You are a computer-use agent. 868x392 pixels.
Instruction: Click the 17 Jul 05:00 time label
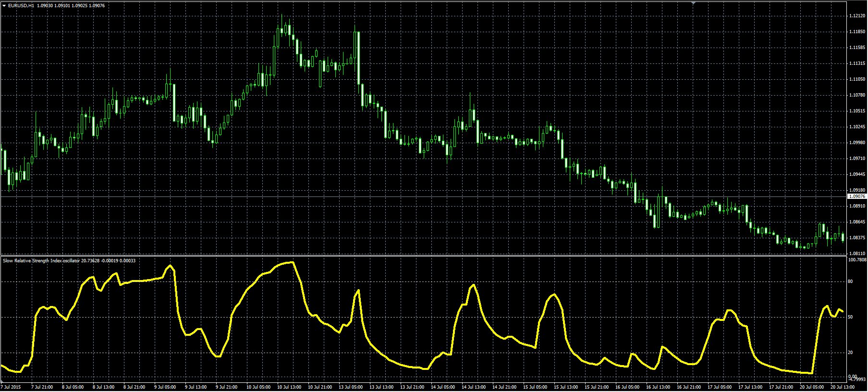point(720,387)
